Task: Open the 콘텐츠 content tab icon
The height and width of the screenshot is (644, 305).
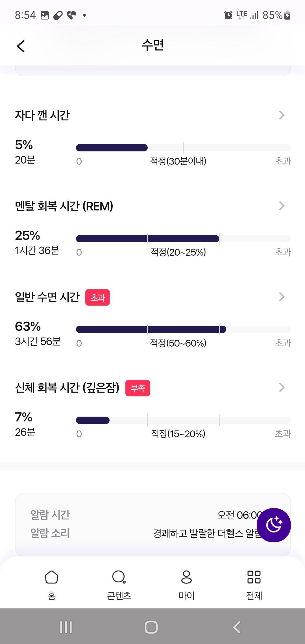Action: click(119, 577)
